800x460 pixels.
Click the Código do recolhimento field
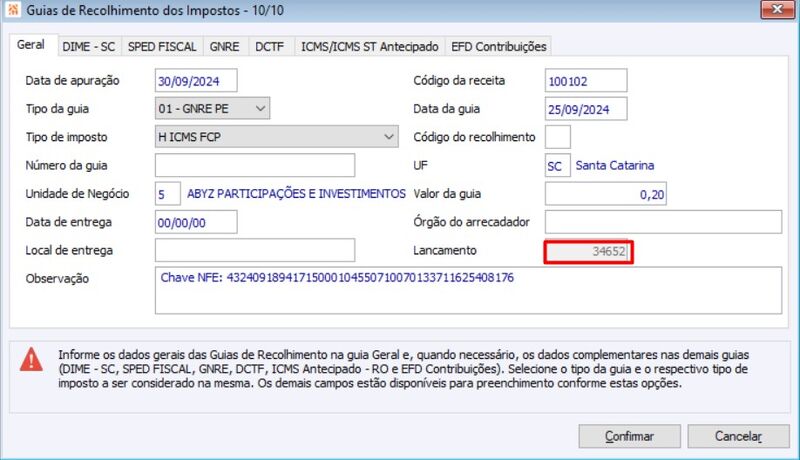tap(558, 137)
